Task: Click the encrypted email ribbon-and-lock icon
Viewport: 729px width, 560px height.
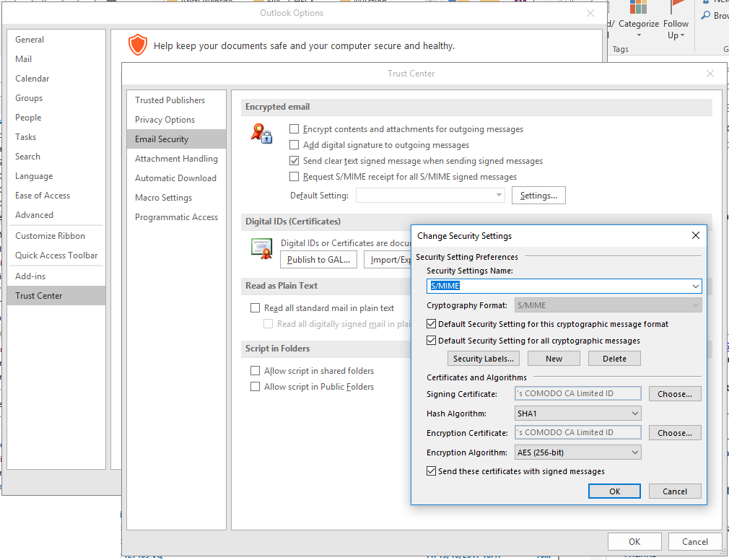Action: coord(262,134)
